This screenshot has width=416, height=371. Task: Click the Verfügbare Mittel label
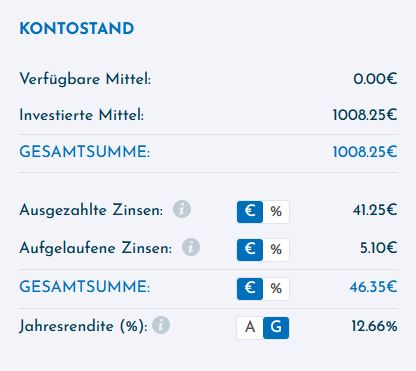tap(85, 79)
